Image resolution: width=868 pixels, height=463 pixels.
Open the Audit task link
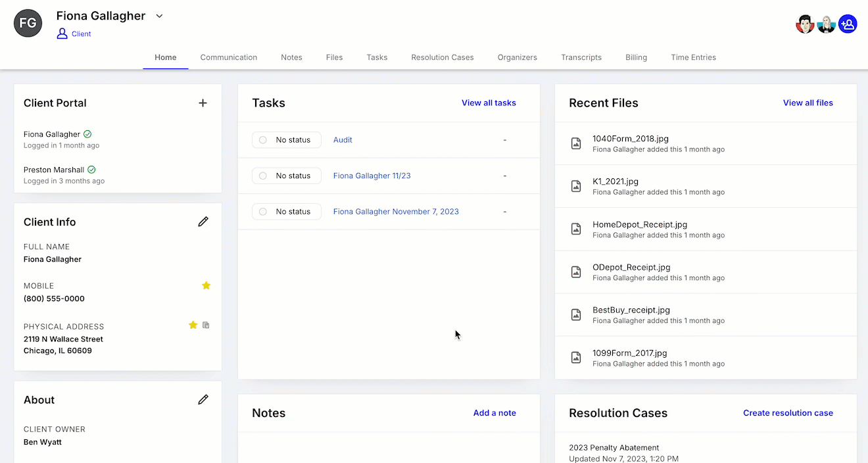pos(343,140)
